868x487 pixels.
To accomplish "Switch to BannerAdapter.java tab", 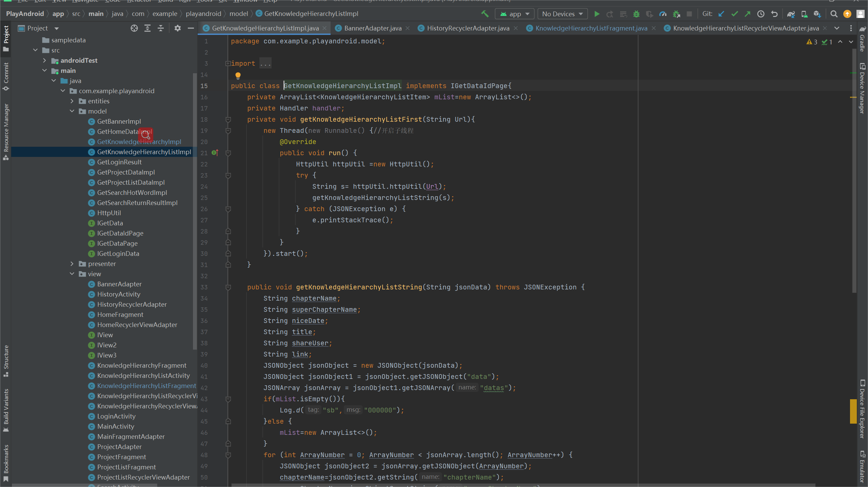I will (373, 28).
